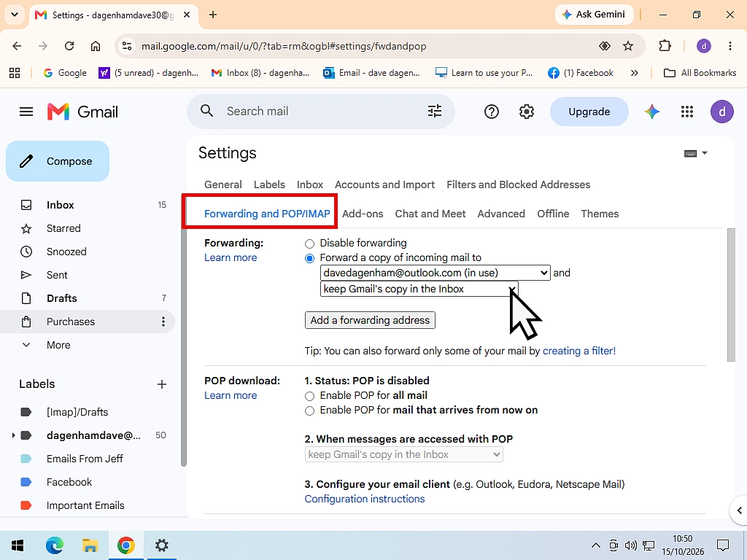The width and height of the screenshot is (747, 560).
Task: Click the settings page vertical scrollbar
Action: pos(731,295)
